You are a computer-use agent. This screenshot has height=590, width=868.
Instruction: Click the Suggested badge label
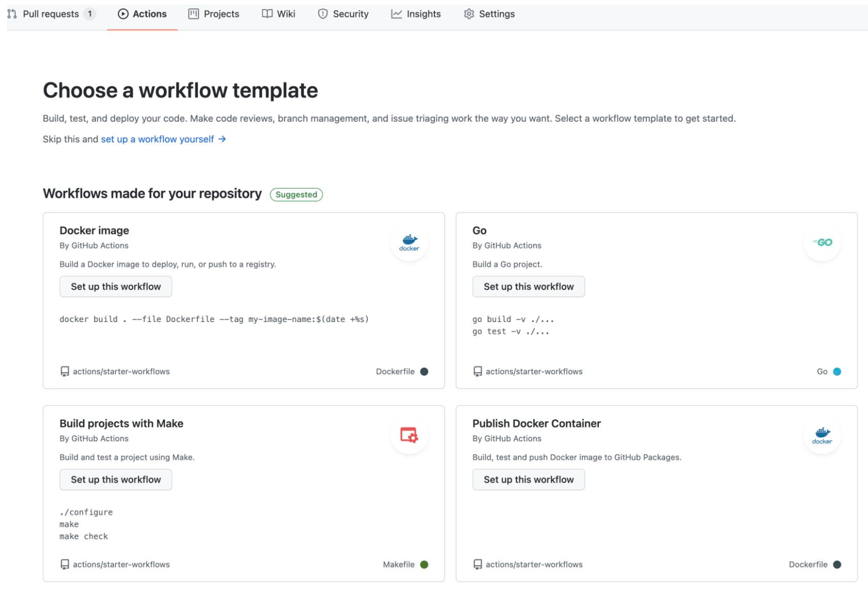coord(296,194)
